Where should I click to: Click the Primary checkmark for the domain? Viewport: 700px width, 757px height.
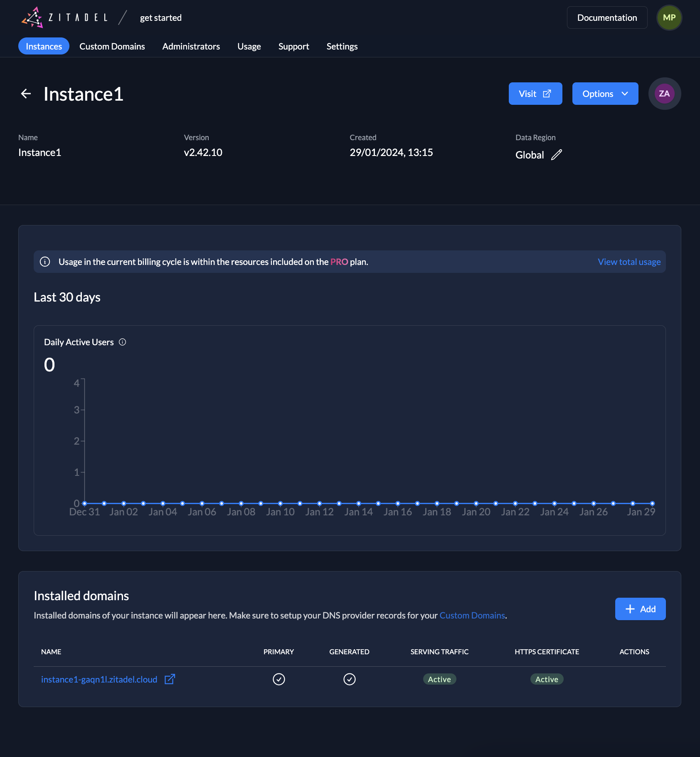click(x=279, y=679)
